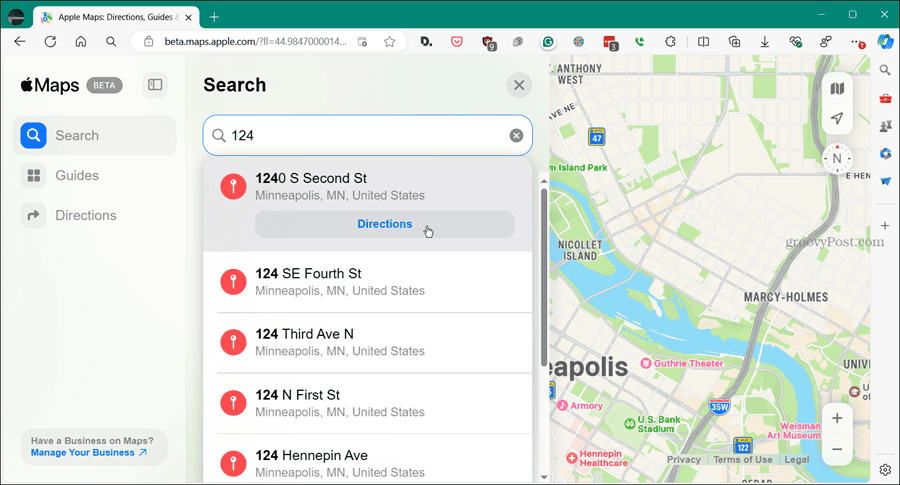The height and width of the screenshot is (485, 900).
Task: Open the browser extensions puzzle icon
Action: click(670, 41)
